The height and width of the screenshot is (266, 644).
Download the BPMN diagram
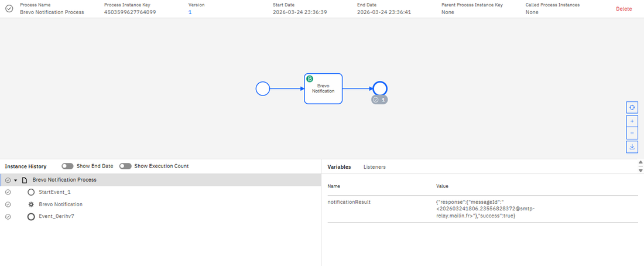tap(632, 147)
